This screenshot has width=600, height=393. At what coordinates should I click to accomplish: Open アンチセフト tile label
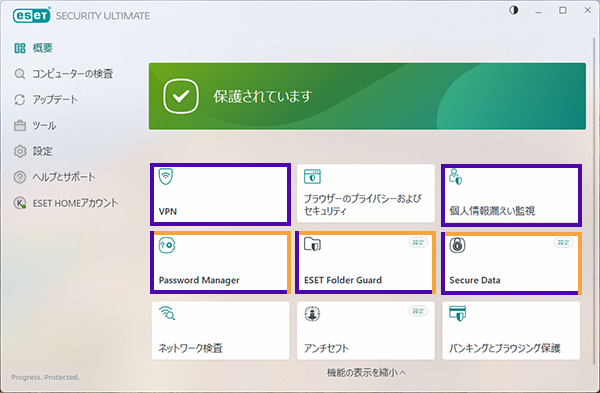pyautogui.click(x=326, y=348)
